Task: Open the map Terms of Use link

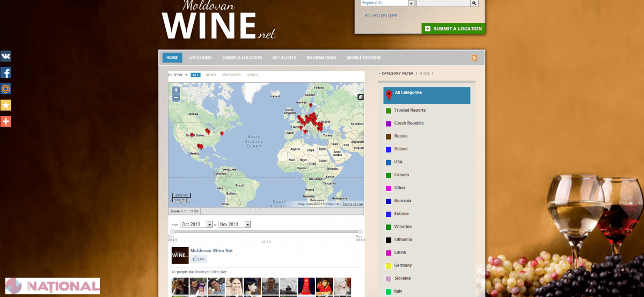Action: pos(353,204)
